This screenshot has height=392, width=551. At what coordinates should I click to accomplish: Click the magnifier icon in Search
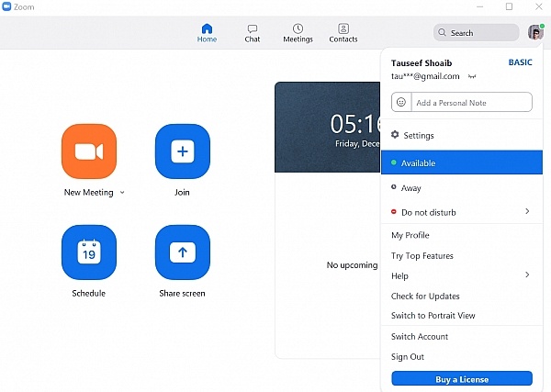point(442,32)
